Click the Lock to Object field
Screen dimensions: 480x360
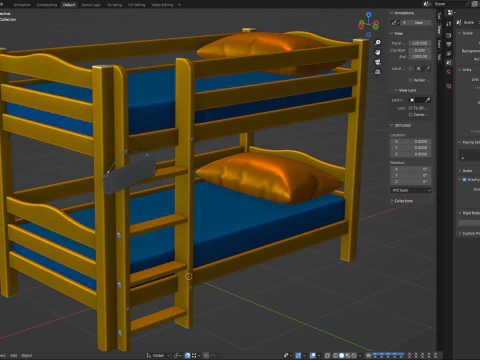[420, 100]
